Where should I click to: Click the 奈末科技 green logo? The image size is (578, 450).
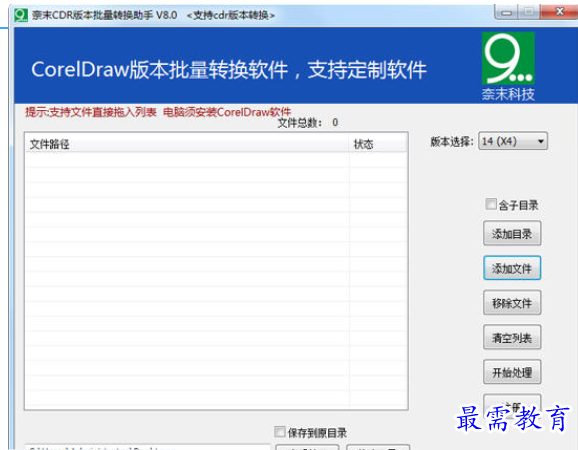[x=508, y=58]
